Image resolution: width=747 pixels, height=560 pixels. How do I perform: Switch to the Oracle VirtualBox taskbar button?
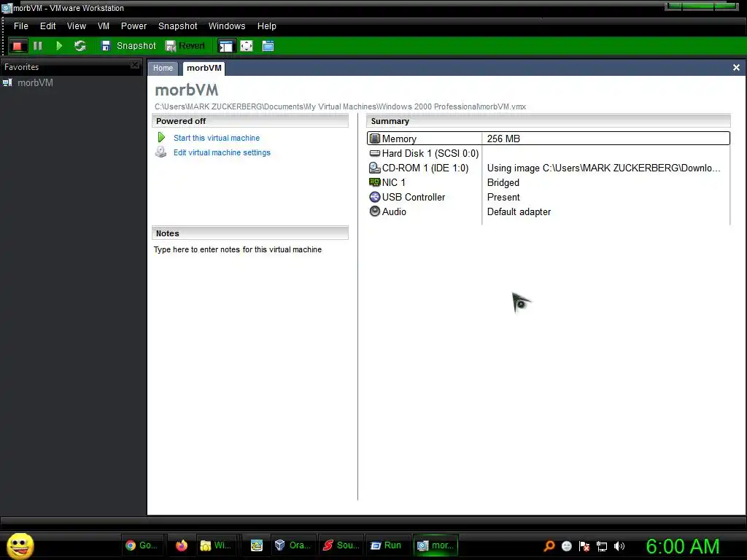pyautogui.click(x=293, y=545)
